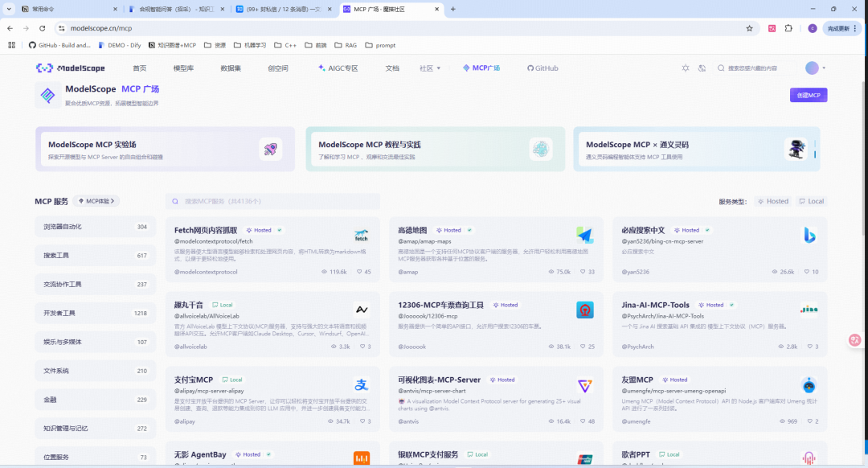868x468 pixels.
Task: Bookmark this page with the star icon
Action: pos(750,28)
